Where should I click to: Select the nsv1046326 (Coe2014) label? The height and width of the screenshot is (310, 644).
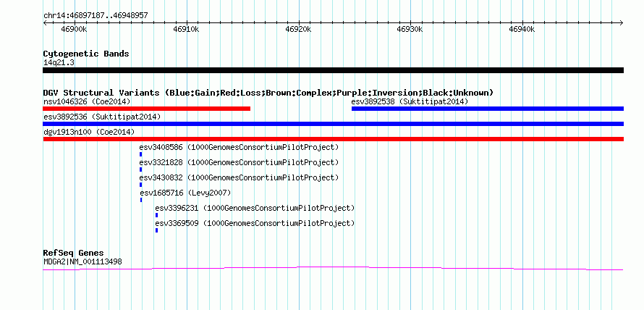click(x=87, y=101)
